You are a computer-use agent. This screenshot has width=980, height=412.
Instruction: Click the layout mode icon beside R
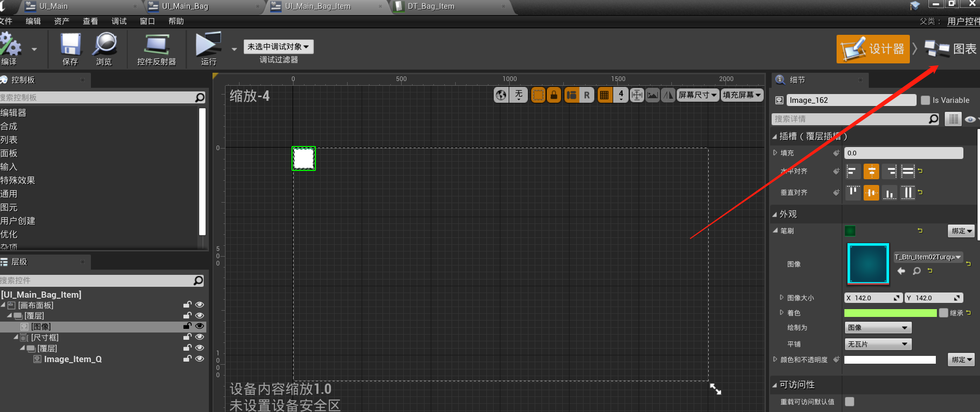pyautogui.click(x=572, y=95)
